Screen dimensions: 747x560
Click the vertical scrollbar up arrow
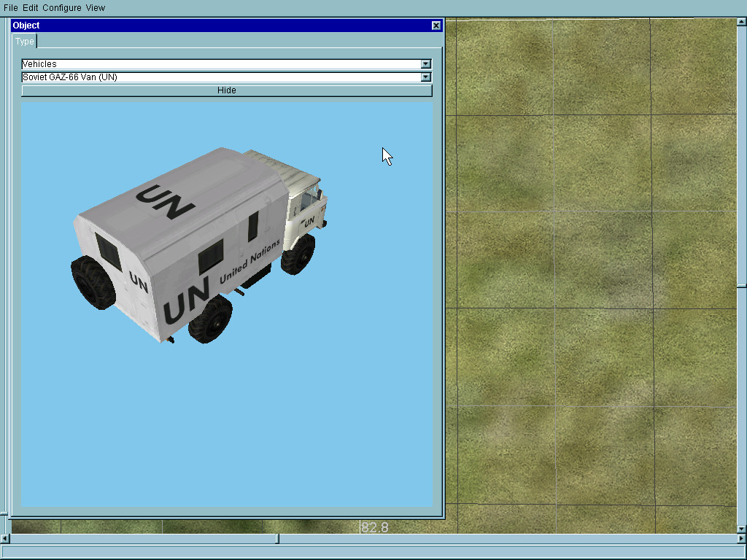742,22
